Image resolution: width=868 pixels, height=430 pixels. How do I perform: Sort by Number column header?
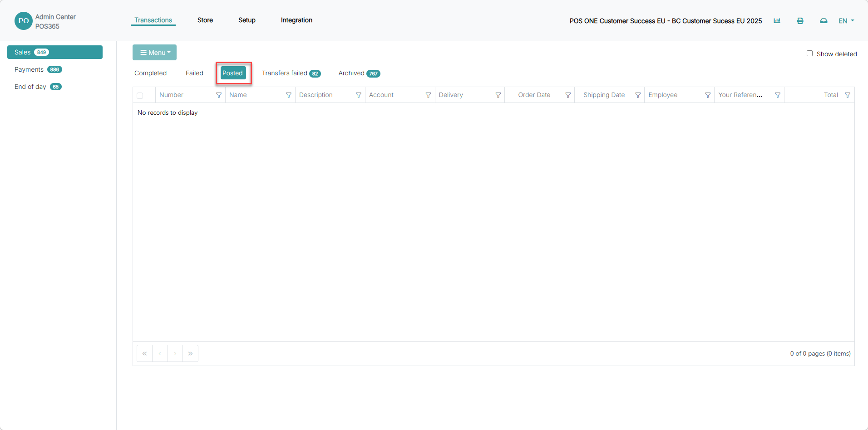(x=171, y=95)
